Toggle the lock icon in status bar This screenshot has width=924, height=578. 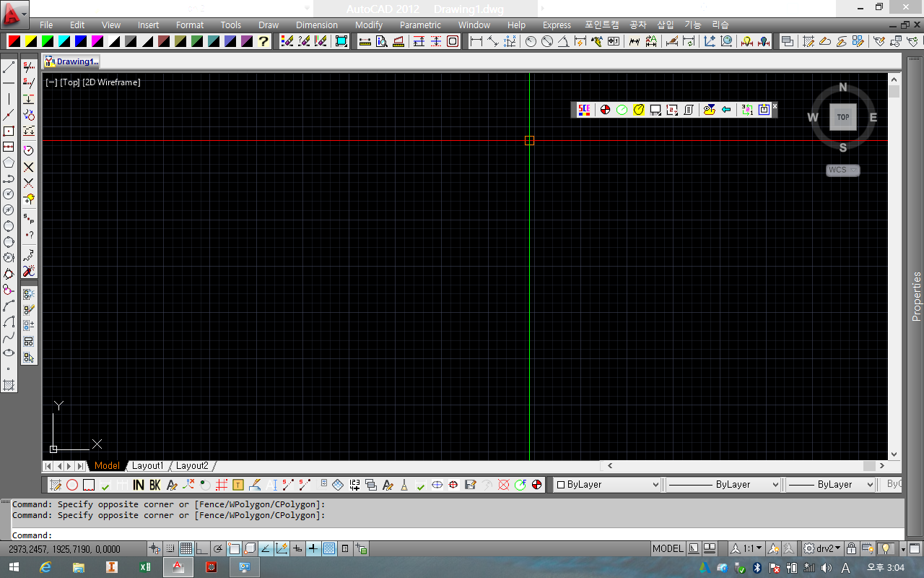(851, 548)
